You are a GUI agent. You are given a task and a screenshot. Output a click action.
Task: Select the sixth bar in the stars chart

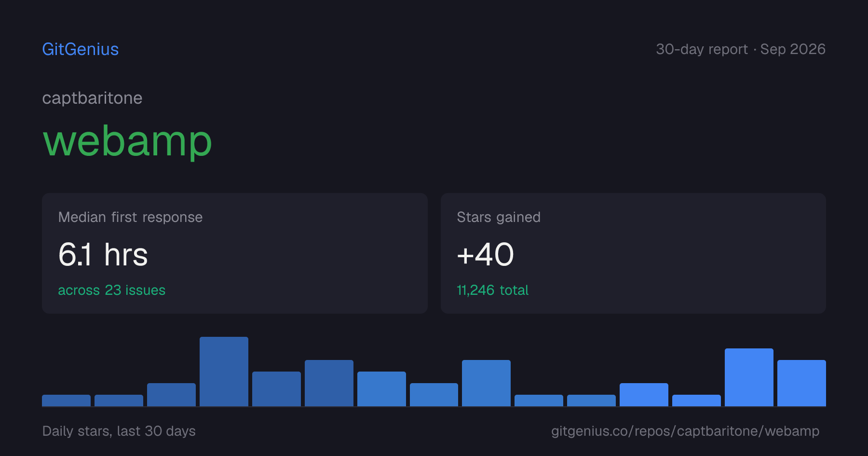point(329,383)
